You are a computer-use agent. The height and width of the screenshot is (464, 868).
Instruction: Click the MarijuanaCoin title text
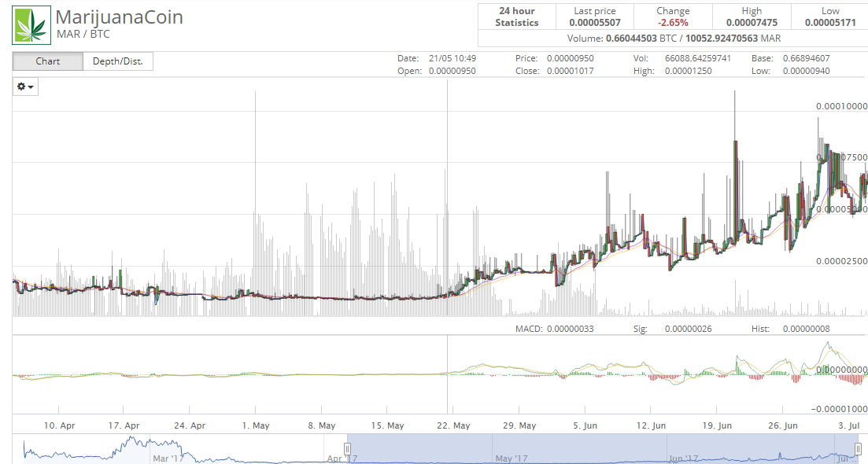[120, 17]
